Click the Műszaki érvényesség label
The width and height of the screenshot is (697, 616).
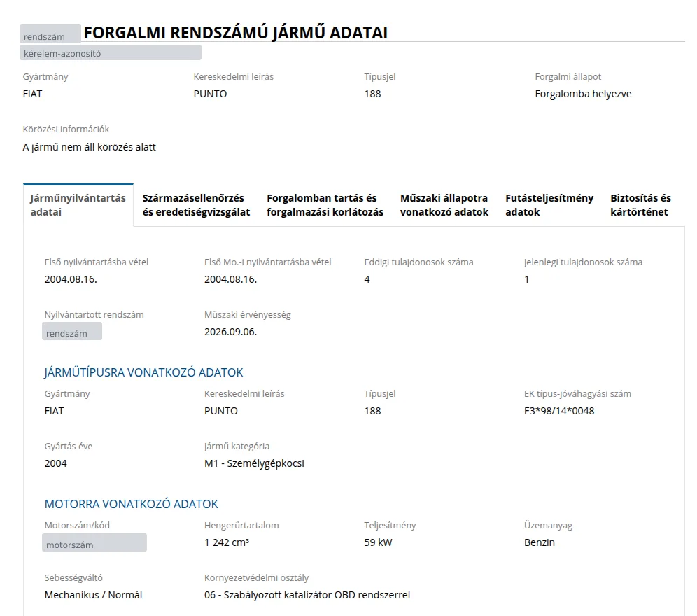[248, 314]
